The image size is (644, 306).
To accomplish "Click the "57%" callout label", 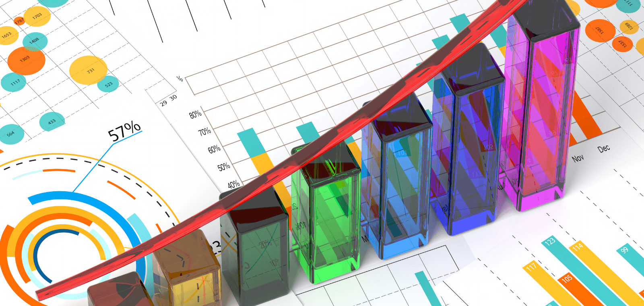I will pyautogui.click(x=124, y=131).
